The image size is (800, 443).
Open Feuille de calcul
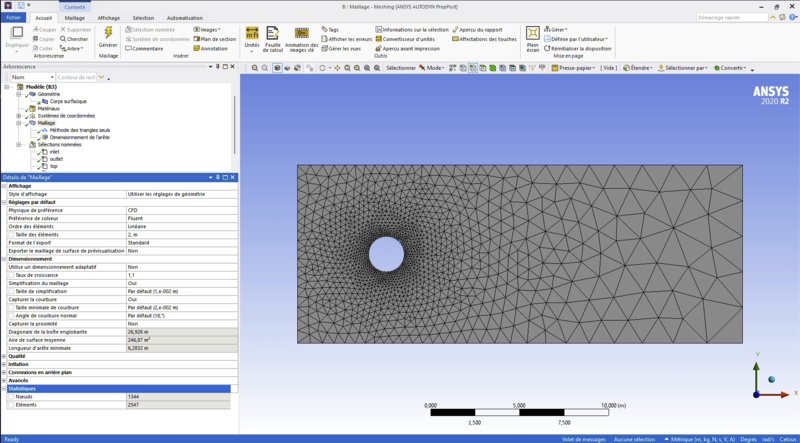pos(272,39)
